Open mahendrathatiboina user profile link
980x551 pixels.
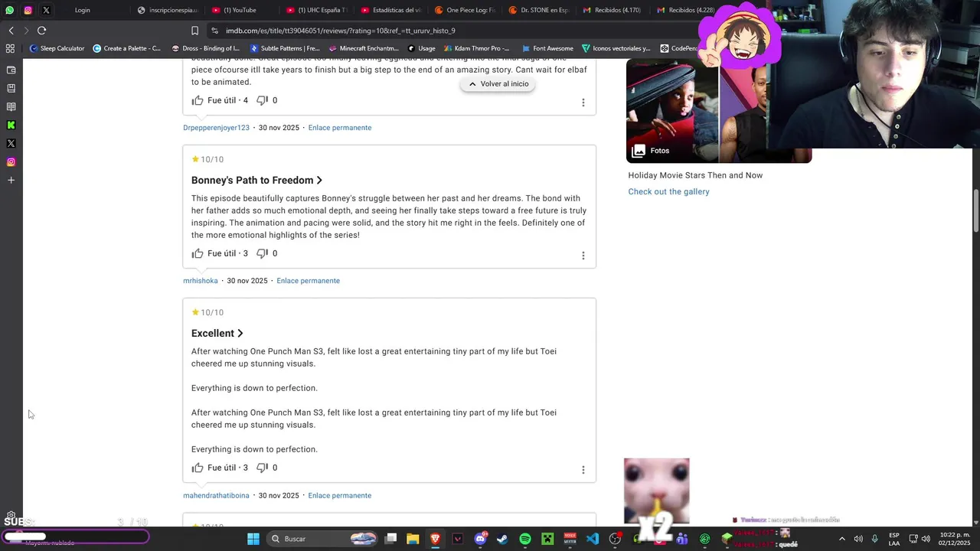(216, 495)
